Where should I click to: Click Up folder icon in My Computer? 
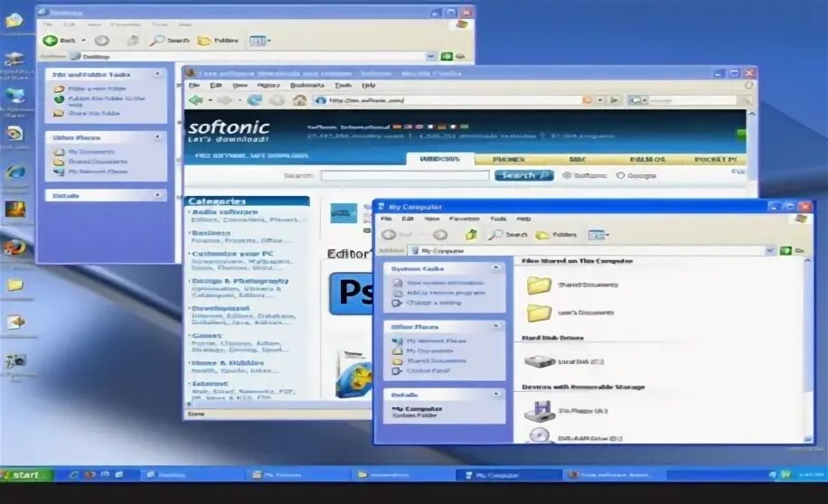[471, 234]
